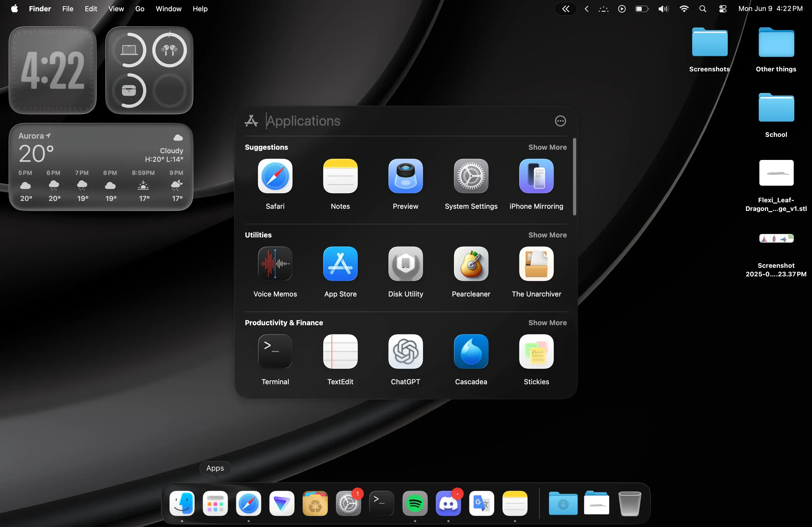The image size is (812, 527).
Task: Open the File menu
Action: tap(68, 9)
